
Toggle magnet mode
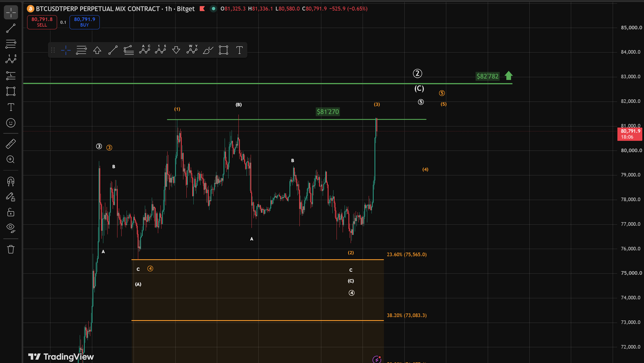click(10, 181)
